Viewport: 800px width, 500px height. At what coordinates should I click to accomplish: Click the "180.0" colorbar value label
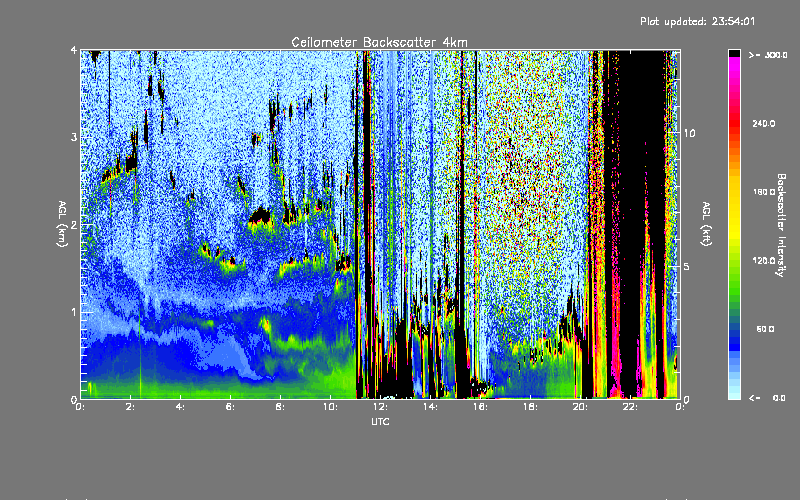[x=764, y=192]
